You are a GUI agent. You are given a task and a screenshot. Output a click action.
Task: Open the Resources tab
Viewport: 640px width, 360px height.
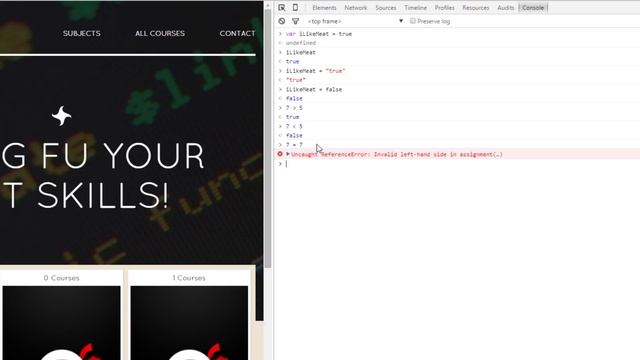(x=476, y=8)
